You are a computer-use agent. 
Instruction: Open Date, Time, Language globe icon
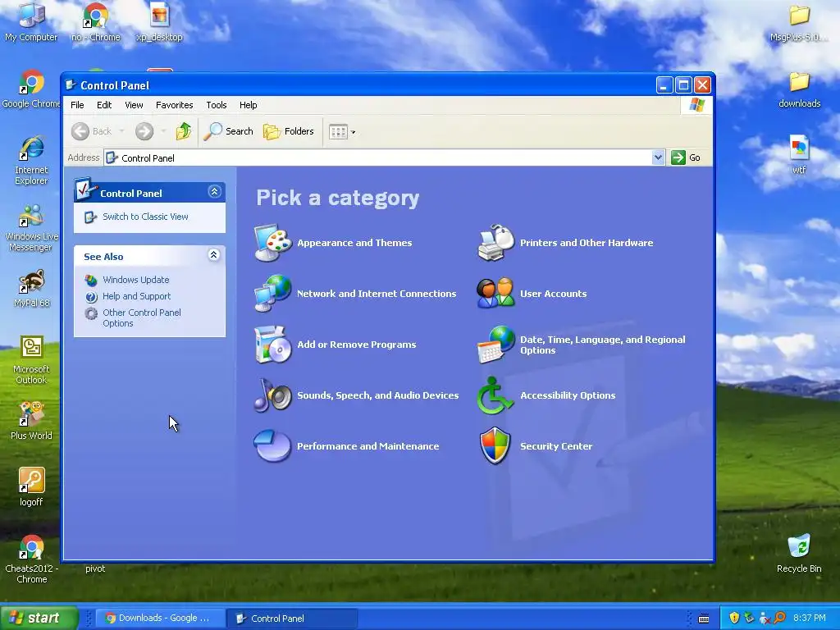click(495, 345)
